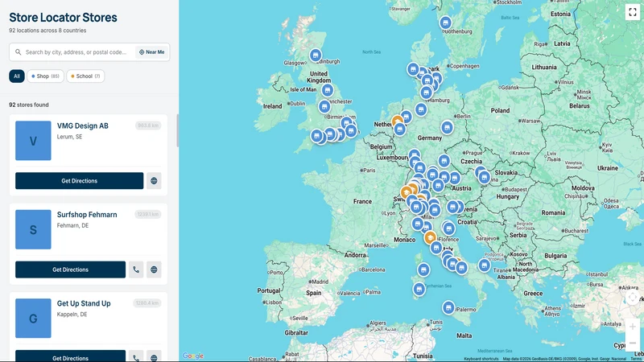Filter stores by School (7)
The height and width of the screenshot is (362, 644).
[x=85, y=76]
